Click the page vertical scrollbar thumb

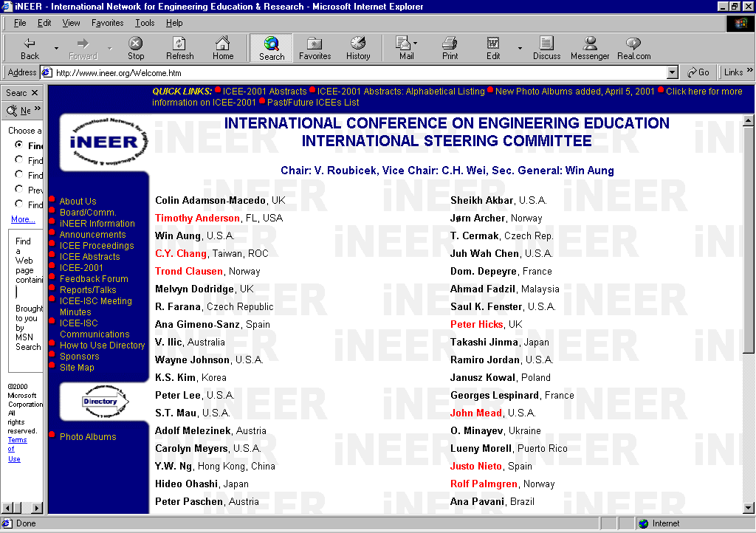(x=748, y=240)
